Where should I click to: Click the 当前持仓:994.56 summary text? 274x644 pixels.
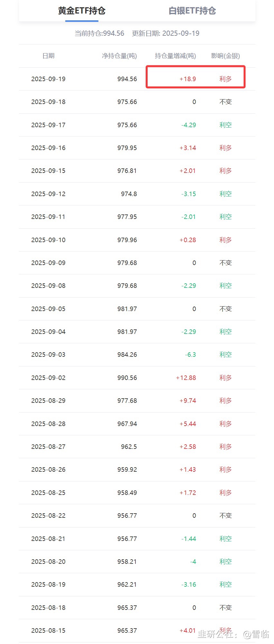(99, 33)
